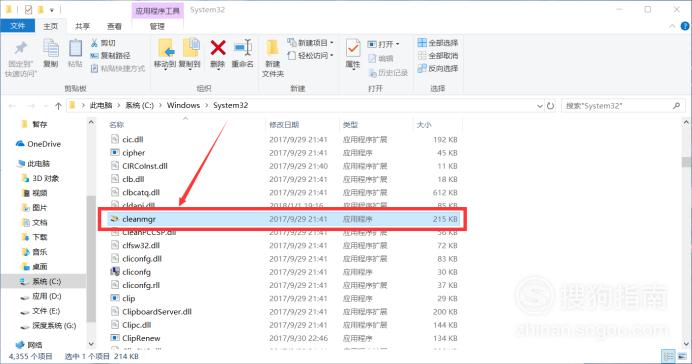
Task: Switch to the Share (共享) tab
Action: (x=82, y=26)
